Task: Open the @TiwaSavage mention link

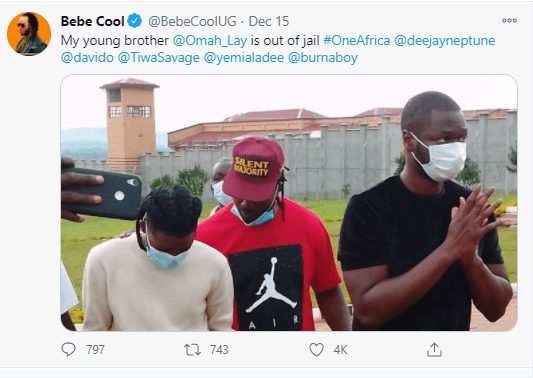Action: (x=159, y=57)
